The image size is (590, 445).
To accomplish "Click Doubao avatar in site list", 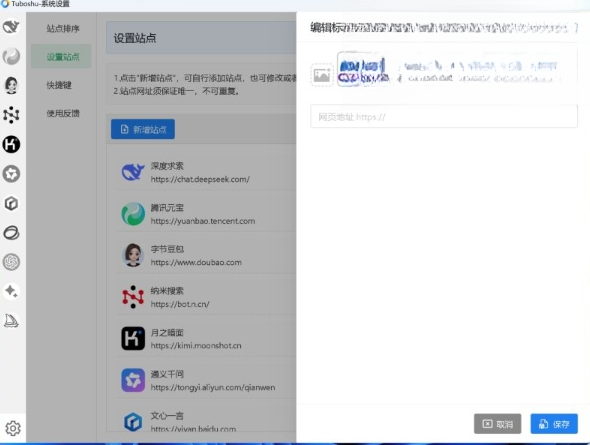I will [x=133, y=255].
